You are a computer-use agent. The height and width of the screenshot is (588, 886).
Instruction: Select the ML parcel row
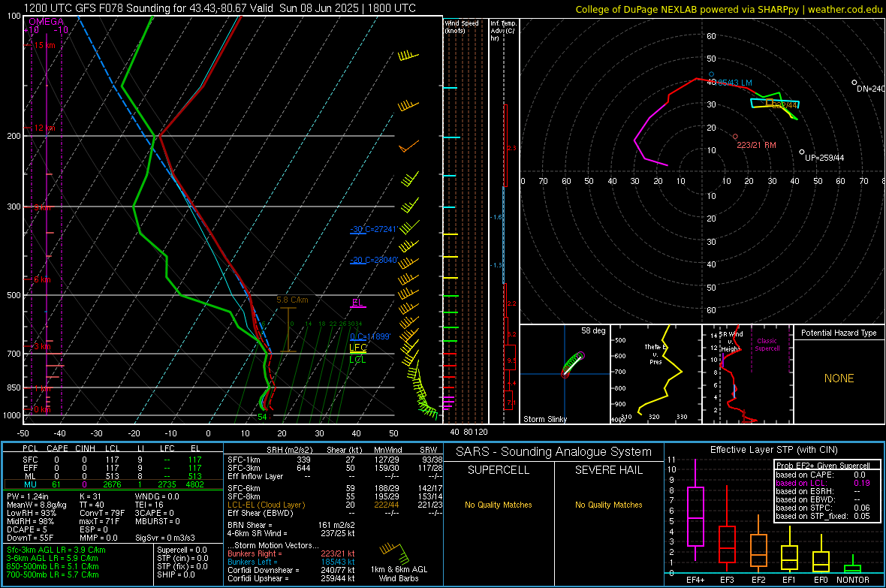tap(112, 476)
